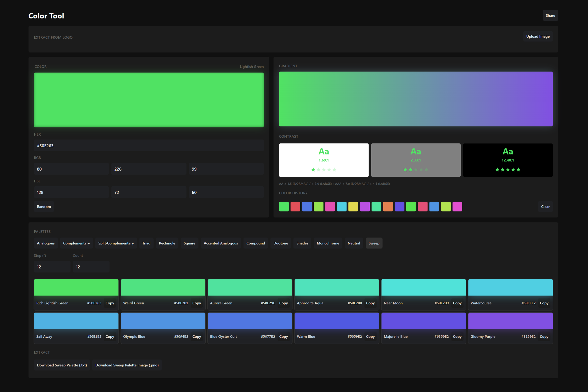Download Sweep Palette as txt
This screenshot has height=392, width=588.
62,365
